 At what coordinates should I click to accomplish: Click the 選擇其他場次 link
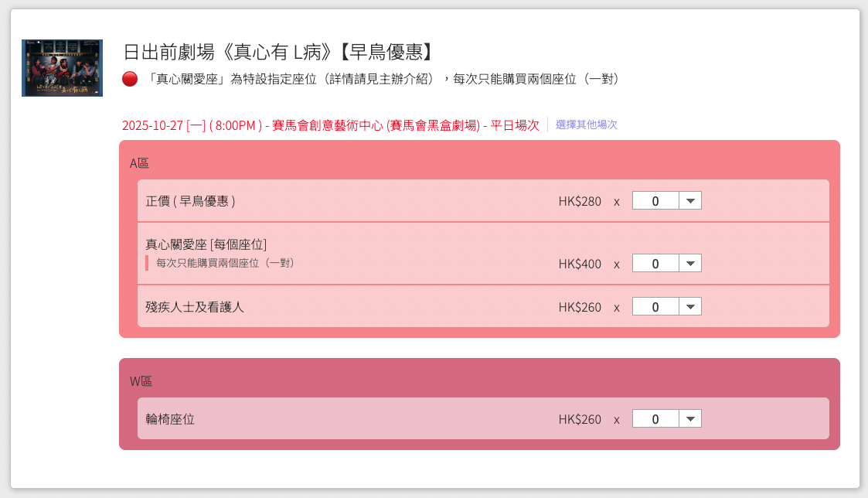click(x=586, y=124)
